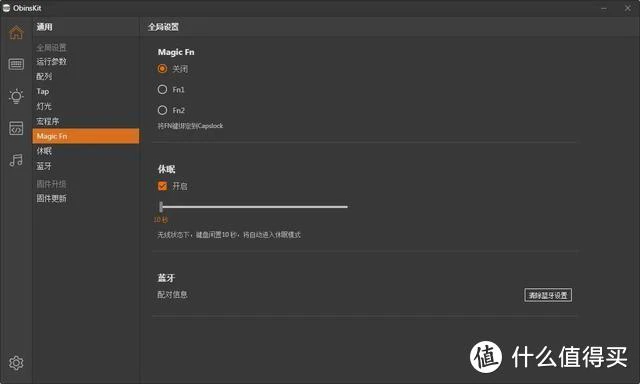Screen dimensions: 640x384
Task: Minimize the ObinsKit window
Action: pyautogui.click(x=604, y=8)
